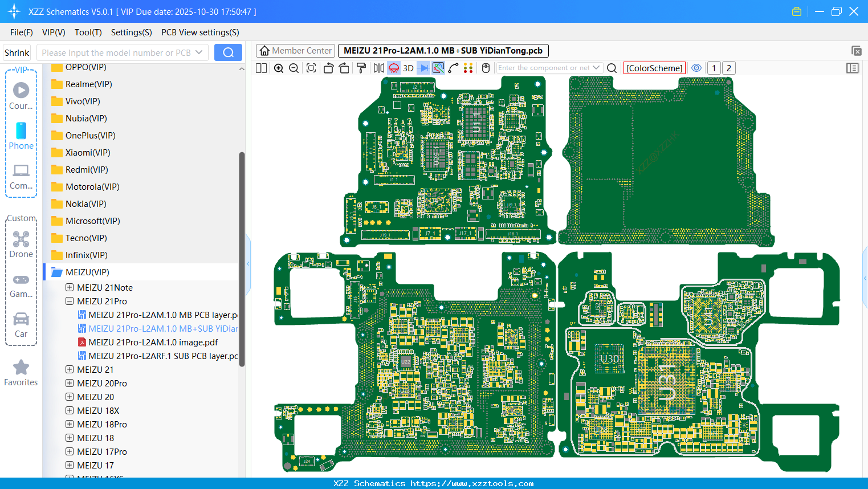This screenshot has height=489, width=868.
Task: Select the trace path tool
Action: tap(454, 68)
